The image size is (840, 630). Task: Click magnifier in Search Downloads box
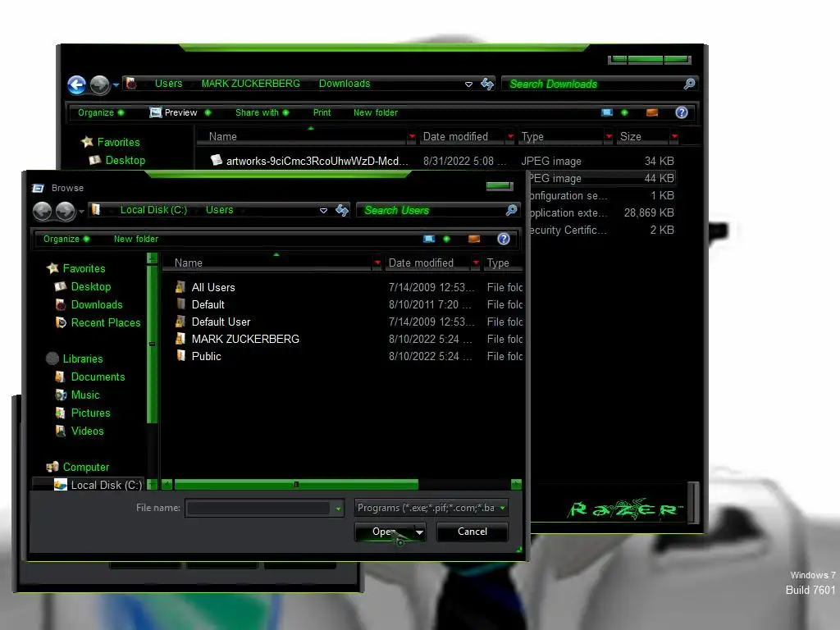point(689,84)
